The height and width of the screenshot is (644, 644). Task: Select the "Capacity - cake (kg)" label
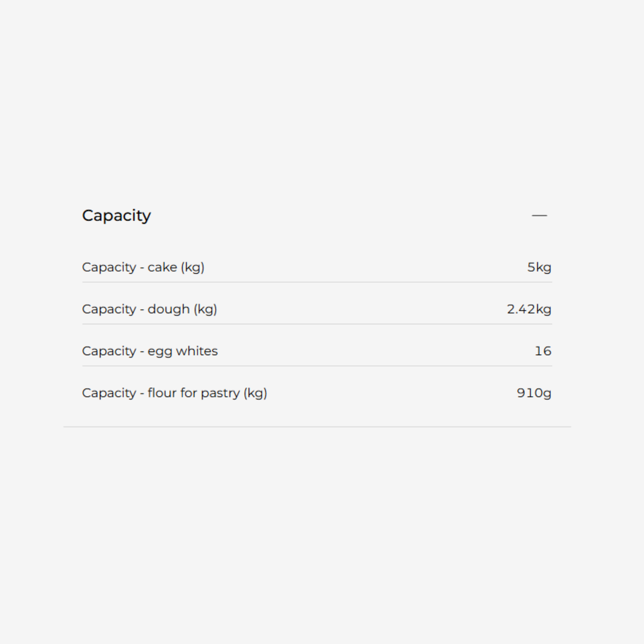[x=143, y=267]
